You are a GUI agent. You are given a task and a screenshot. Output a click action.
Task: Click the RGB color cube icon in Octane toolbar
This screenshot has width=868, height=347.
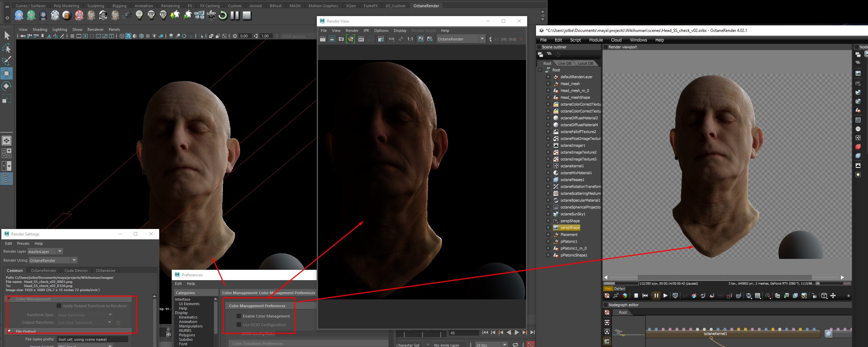click(625, 296)
